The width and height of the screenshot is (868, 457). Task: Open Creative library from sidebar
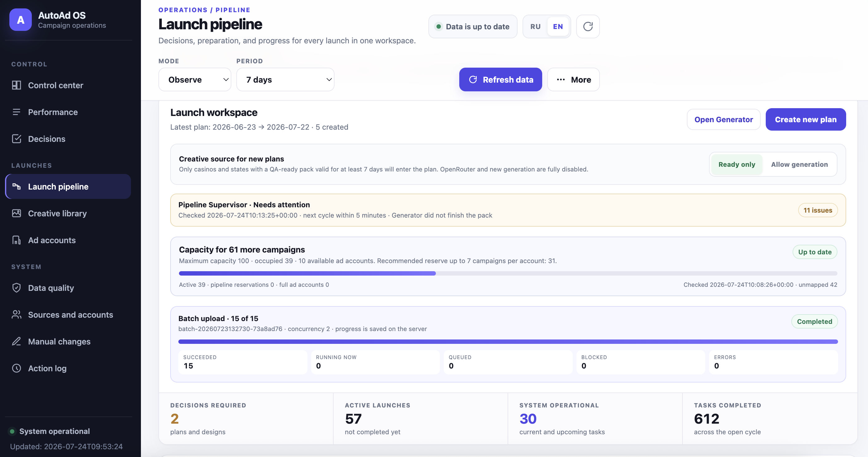(68, 213)
